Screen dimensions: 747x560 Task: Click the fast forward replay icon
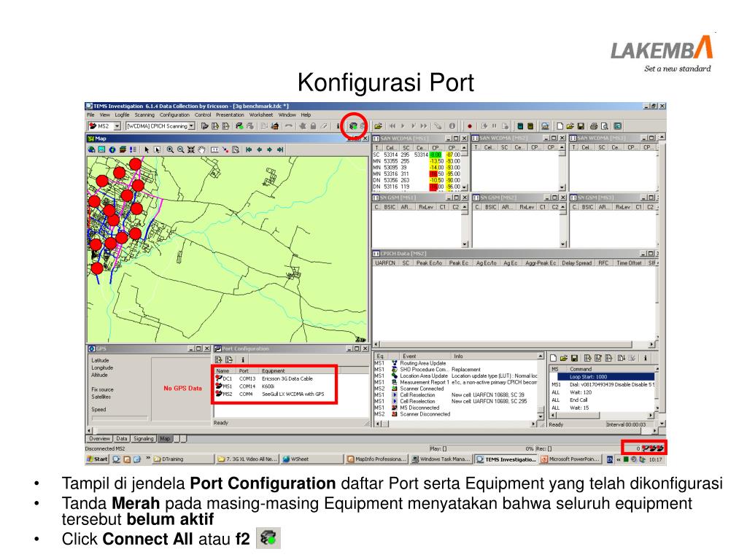pos(424,126)
